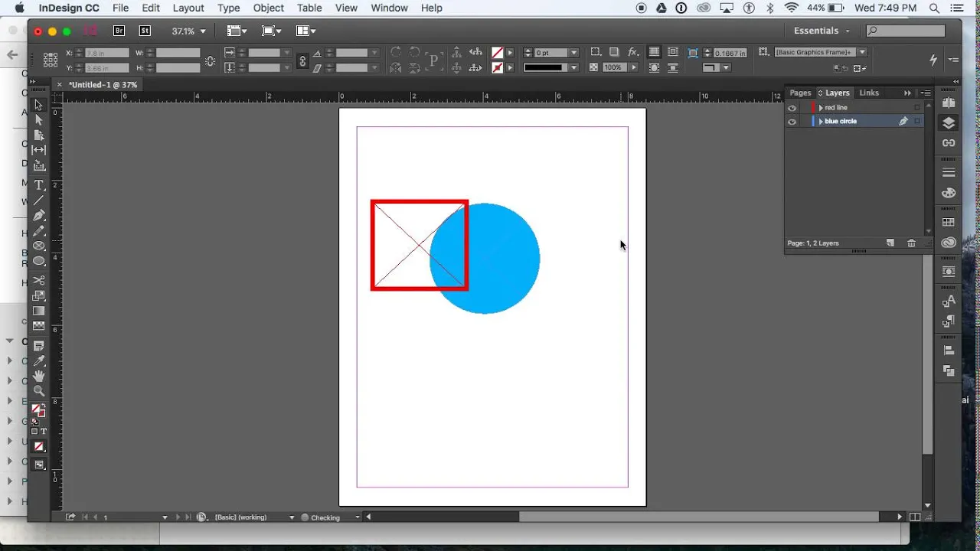Collapse the panel with double arrows

(908, 93)
